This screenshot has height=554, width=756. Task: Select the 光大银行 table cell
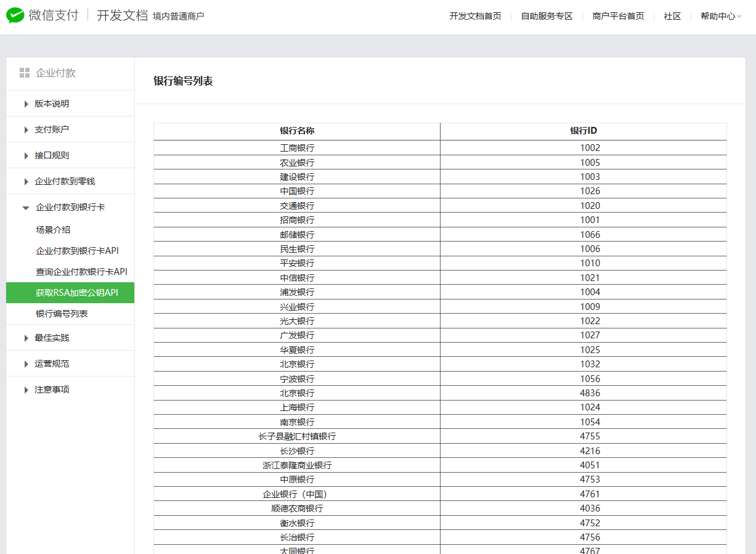[x=297, y=321]
